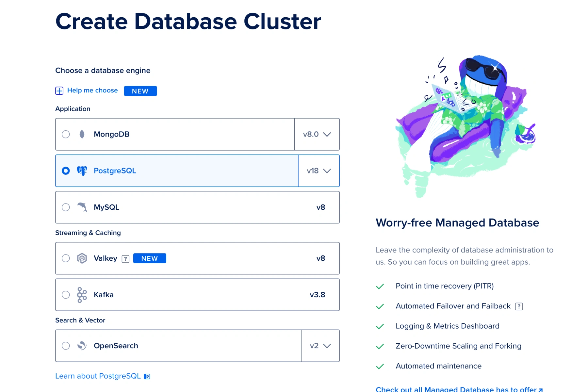Screen dimensions: 588x392
Task: Click the Kafka nodes icon
Action: click(82, 295)
